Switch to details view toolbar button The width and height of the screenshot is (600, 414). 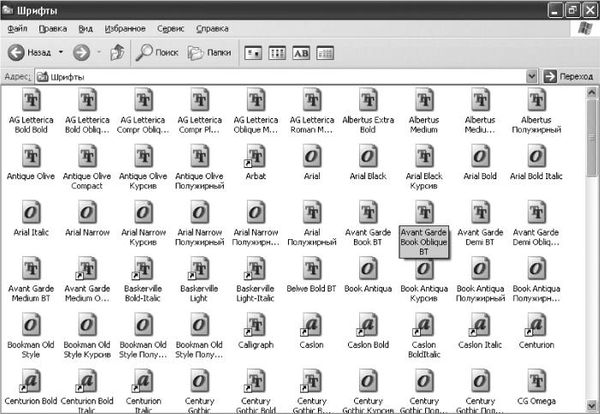tap(326, 51)
